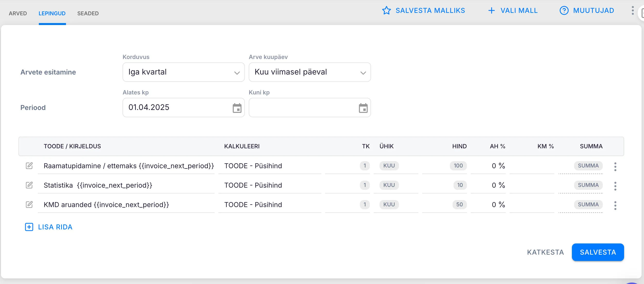Open the three-dot menu for Raamatupidamine row

pos(615,167)
